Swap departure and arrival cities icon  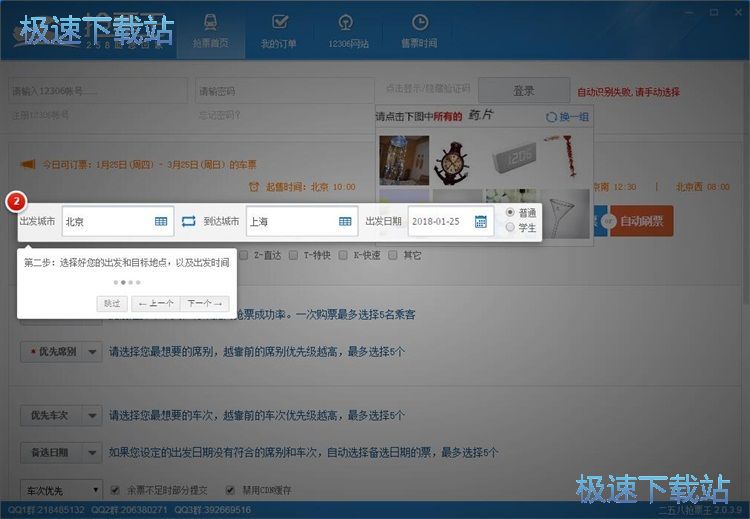coord(188,221)
